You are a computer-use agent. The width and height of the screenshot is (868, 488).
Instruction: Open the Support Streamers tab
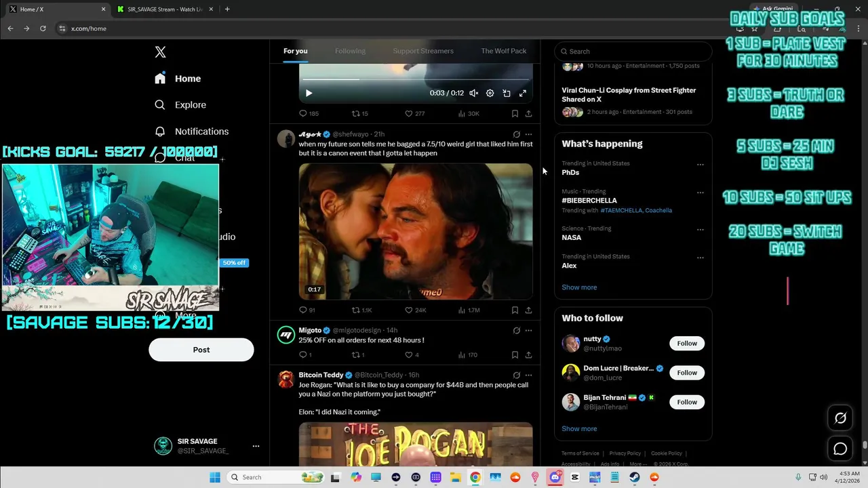coord(423,51)
